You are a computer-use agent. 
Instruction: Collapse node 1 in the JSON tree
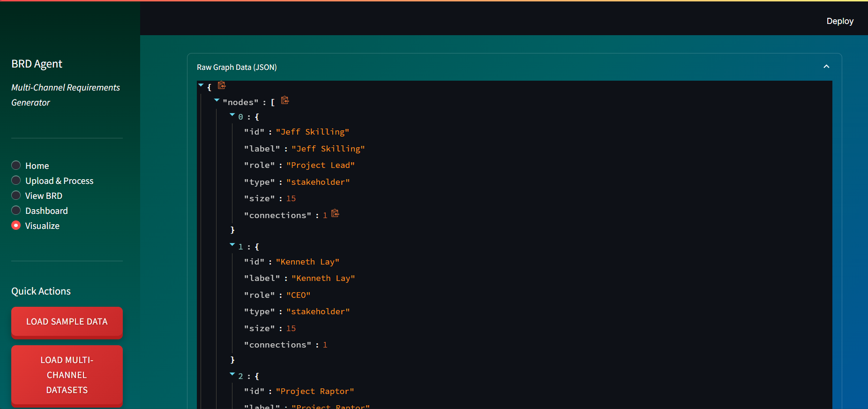coord(232,245)
